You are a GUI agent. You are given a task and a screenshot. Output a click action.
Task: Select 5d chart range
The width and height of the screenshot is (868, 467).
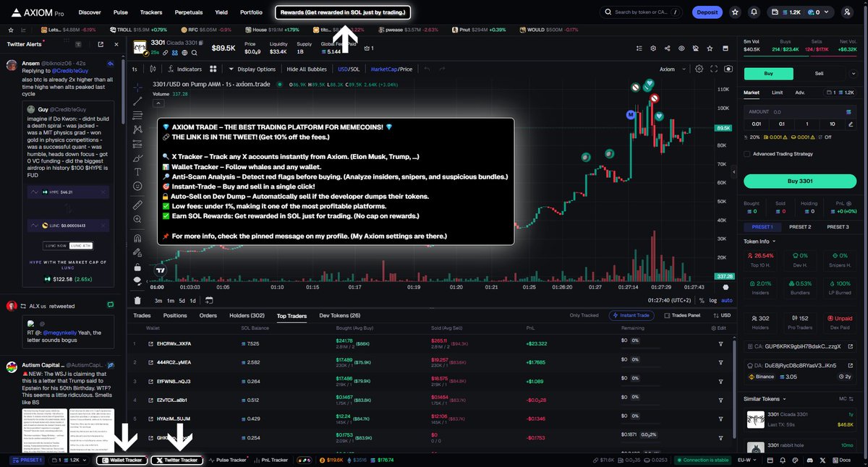(182, 300)
